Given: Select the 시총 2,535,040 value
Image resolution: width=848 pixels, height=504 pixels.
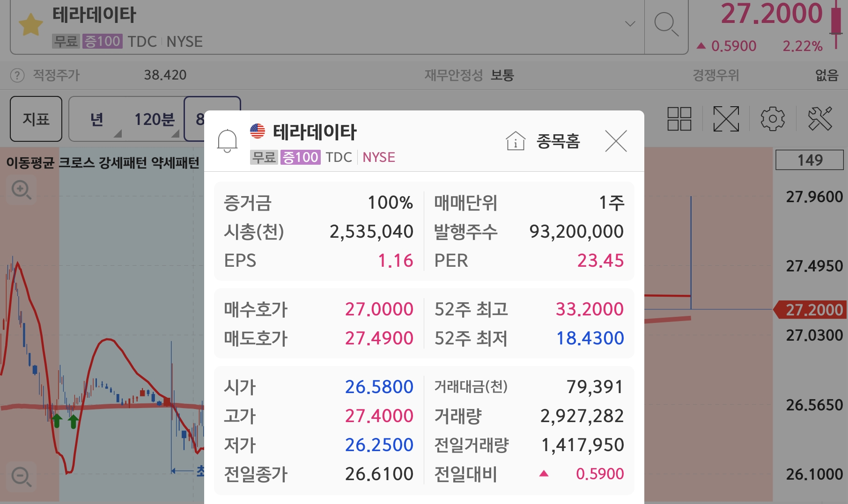Looking at the screenshot, I should (x=371, y=232).
